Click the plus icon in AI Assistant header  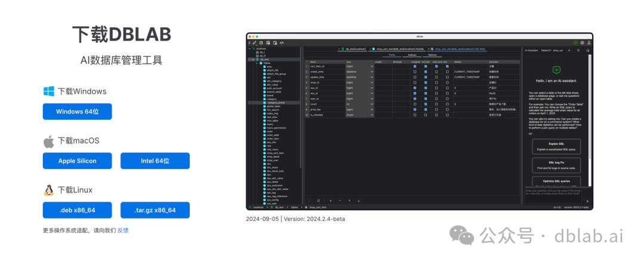[x=569, y=51]
